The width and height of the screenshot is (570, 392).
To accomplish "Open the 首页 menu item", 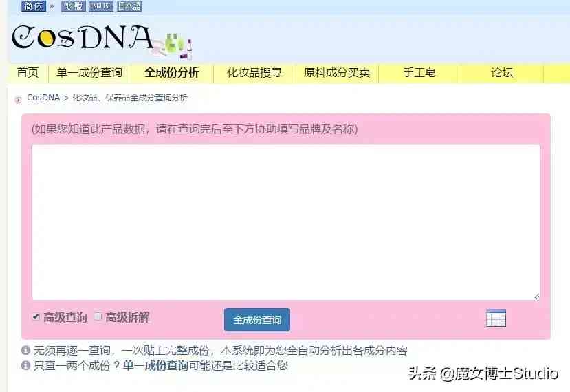I will [x=28, y=72].
